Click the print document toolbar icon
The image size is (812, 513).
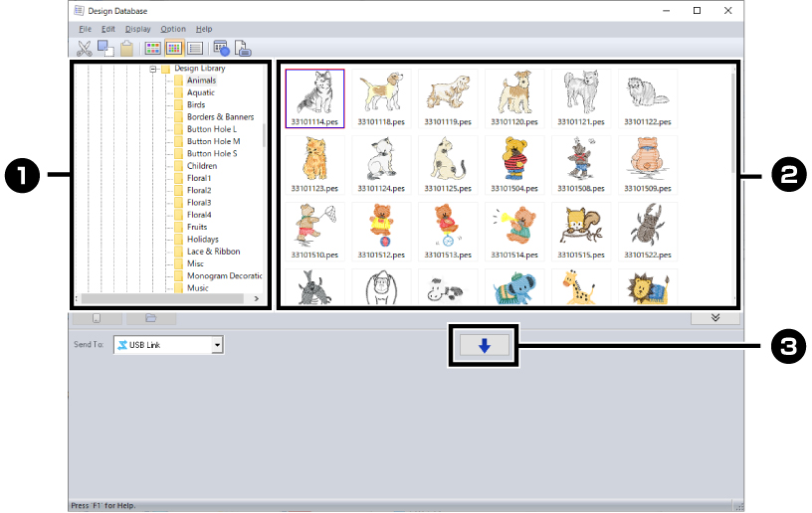[242, 47]
